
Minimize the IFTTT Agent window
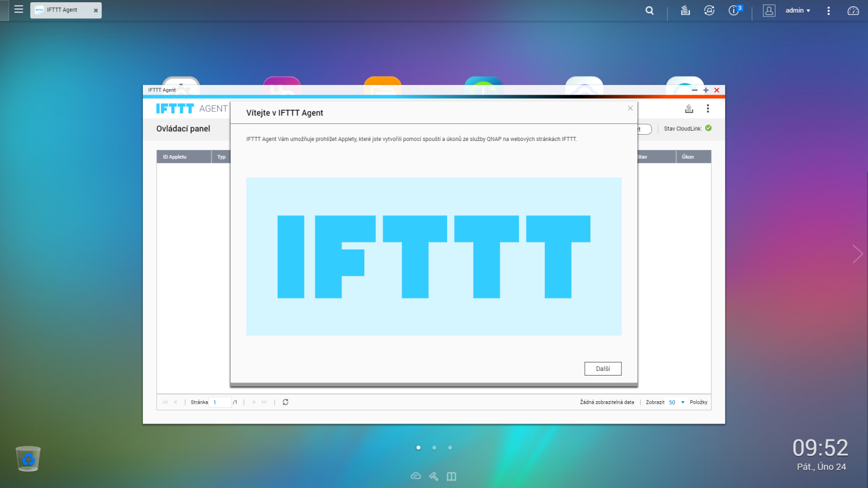point(694,90)
